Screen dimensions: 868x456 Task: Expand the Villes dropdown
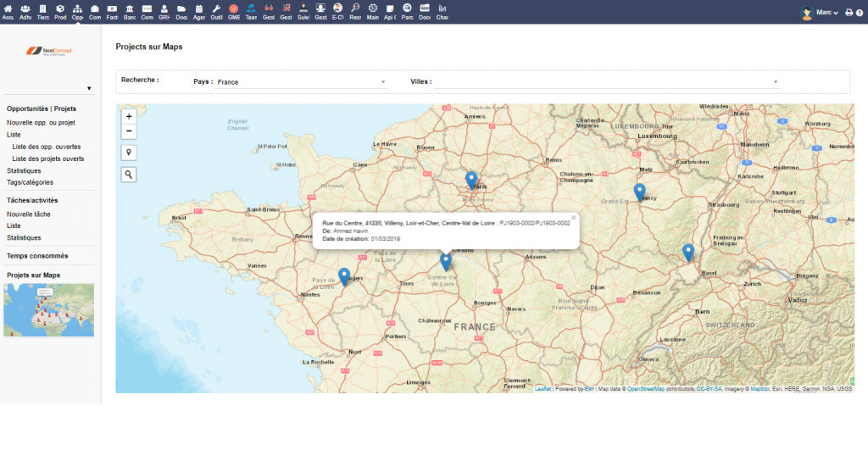tap(608, 82)
